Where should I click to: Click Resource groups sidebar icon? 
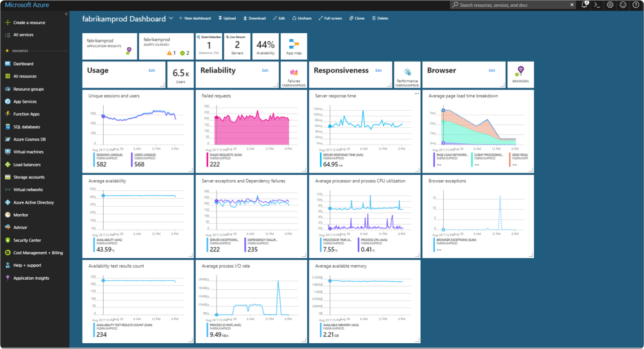point(7,89)
